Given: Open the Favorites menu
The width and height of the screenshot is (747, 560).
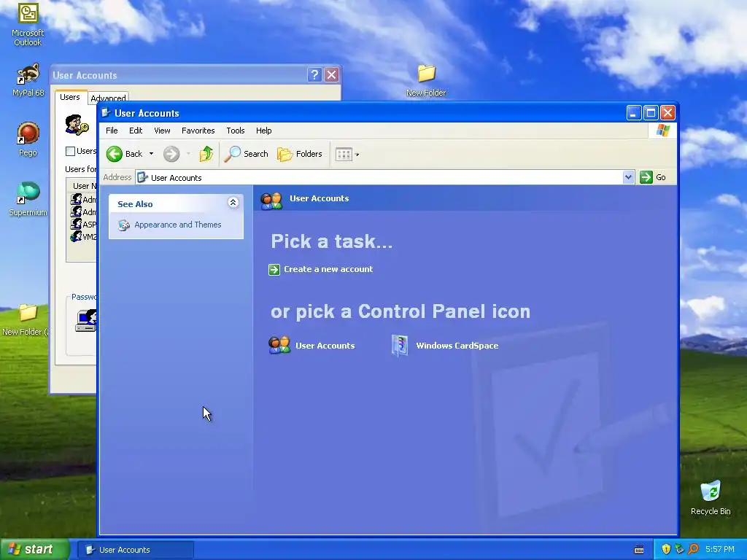Looking at the screenshot, I should click(198, 131).
